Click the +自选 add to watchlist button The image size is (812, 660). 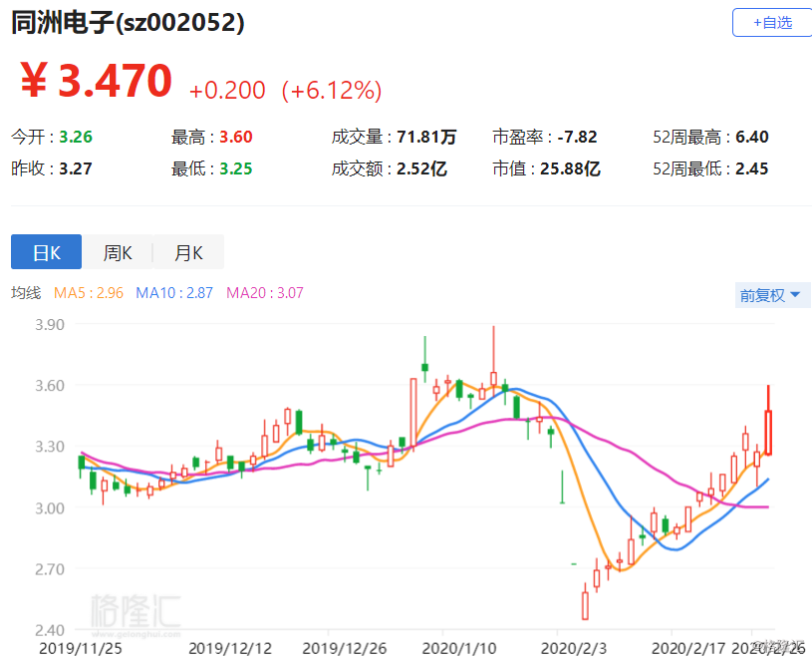coord(772,22)
